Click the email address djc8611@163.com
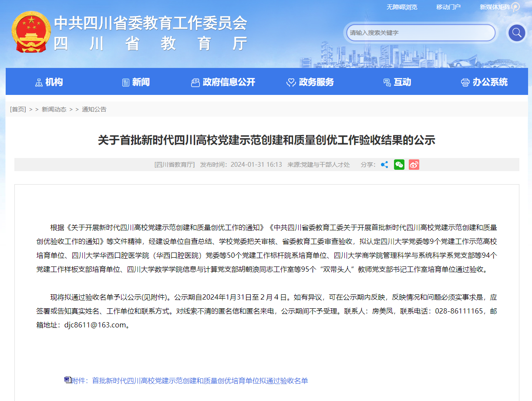This screenshot has width=532, height=401. [95, 325]
